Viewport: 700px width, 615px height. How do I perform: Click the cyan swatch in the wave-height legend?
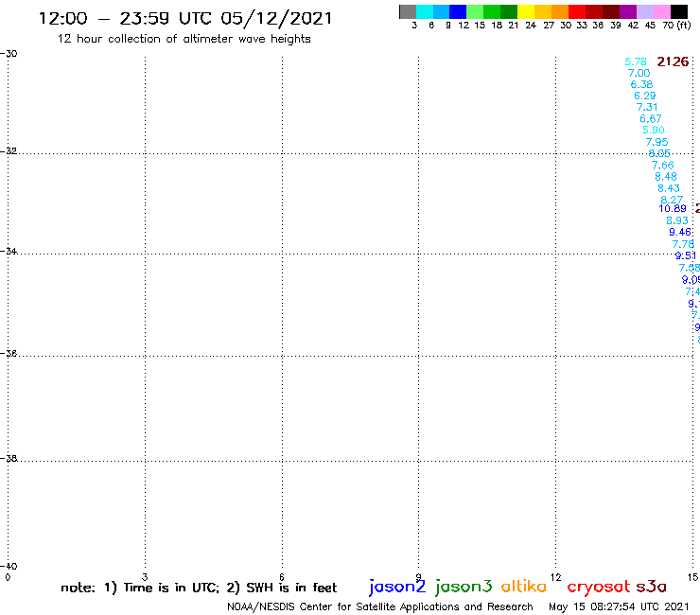click(x=425, y=11)
